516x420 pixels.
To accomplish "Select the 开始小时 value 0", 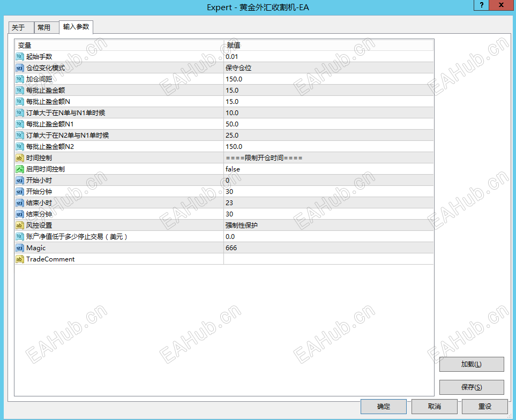I will 328,180.
